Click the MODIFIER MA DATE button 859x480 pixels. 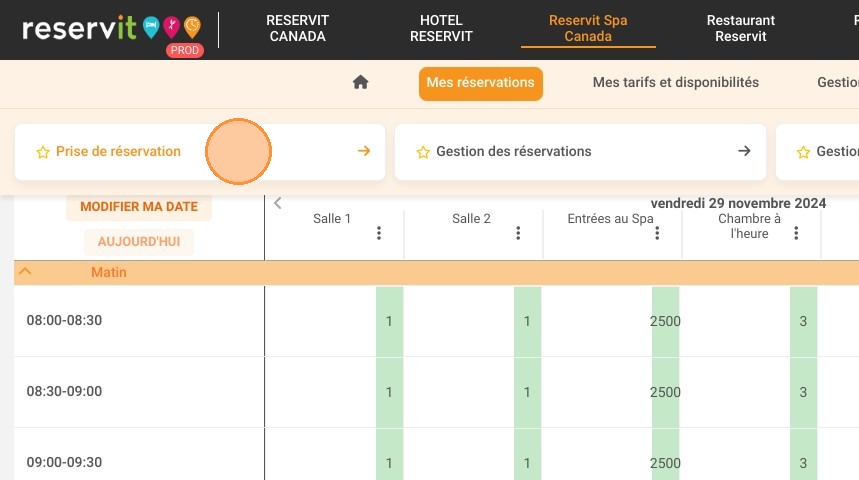point(139,207)
